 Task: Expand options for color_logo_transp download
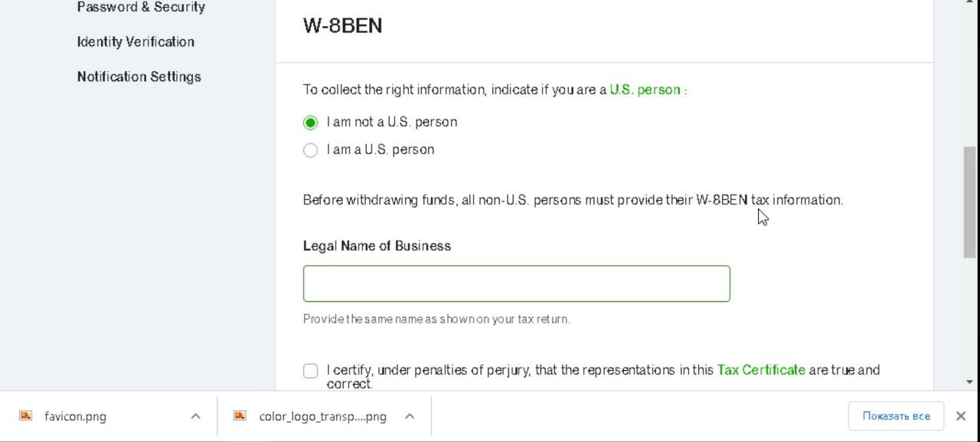coord(410,416)
